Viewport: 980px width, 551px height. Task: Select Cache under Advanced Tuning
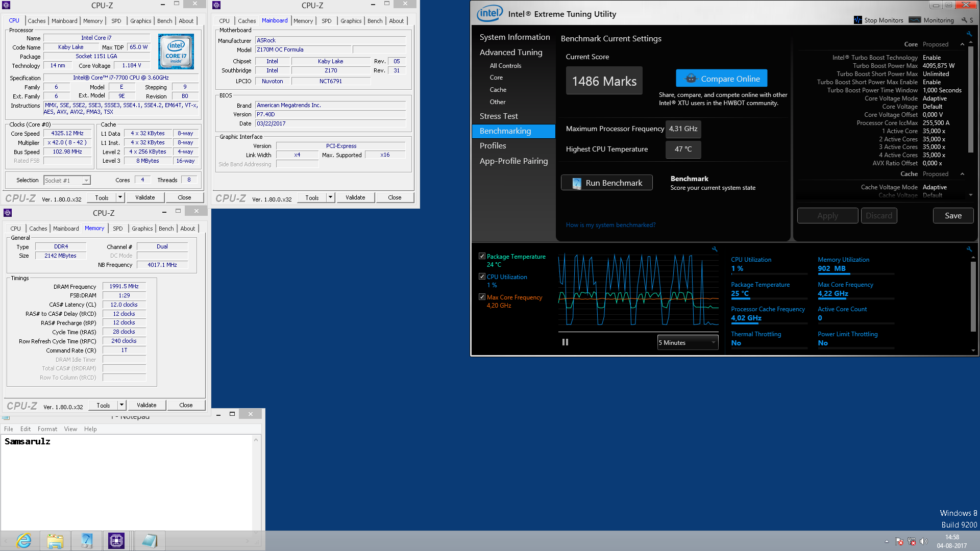point(498,89)
